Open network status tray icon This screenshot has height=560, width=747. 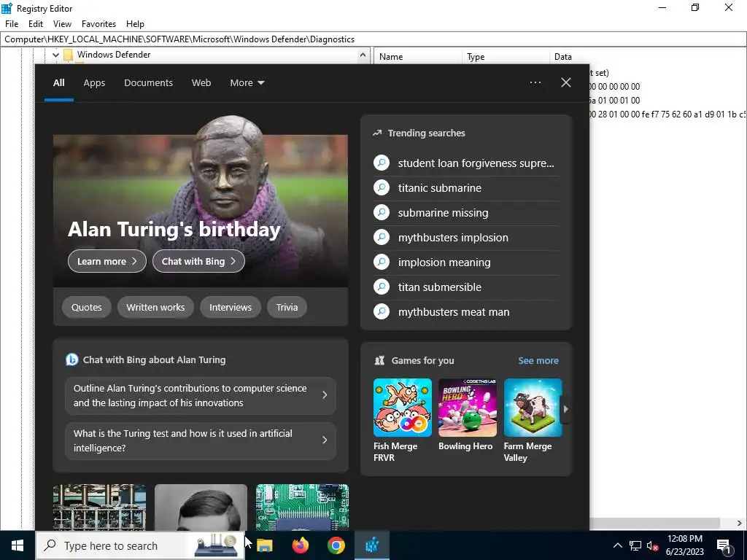click(x=635, y=545)
